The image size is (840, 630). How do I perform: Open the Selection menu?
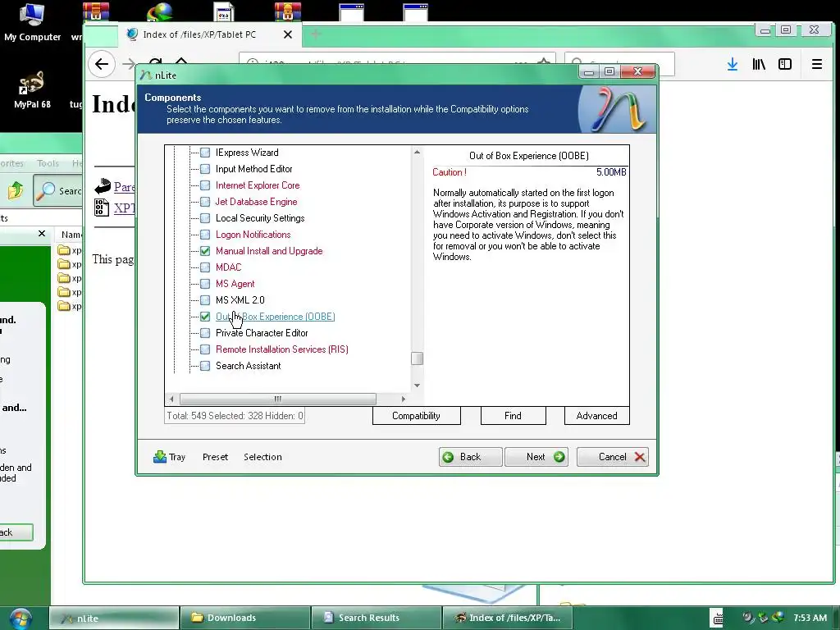[x=262, y=457]
